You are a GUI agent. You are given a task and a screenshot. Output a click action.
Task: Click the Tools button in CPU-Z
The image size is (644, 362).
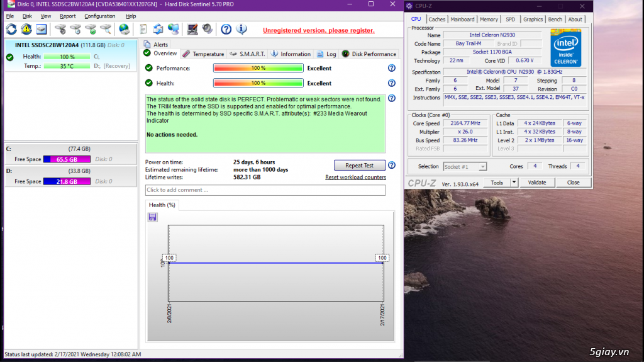[497, 182]
